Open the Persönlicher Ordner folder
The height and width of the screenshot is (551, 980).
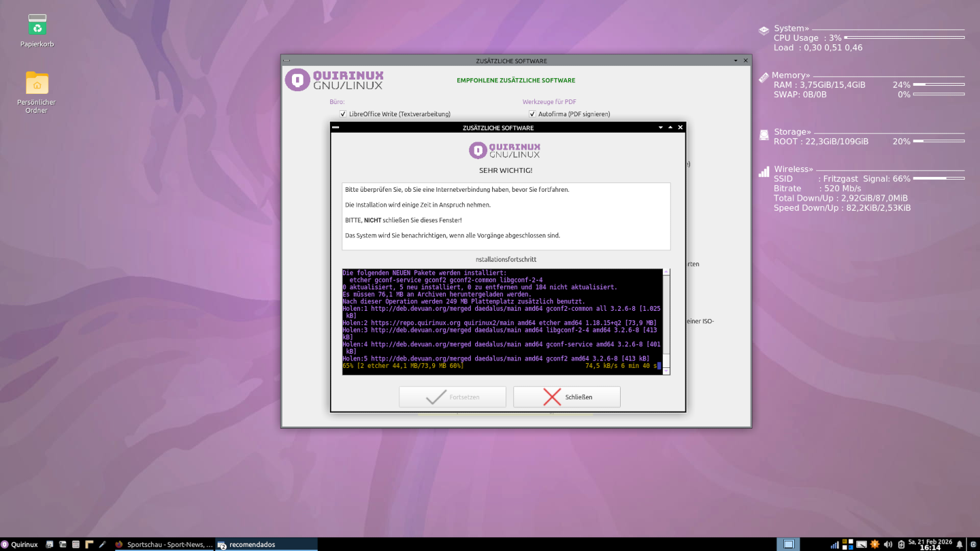coord(37,83)
